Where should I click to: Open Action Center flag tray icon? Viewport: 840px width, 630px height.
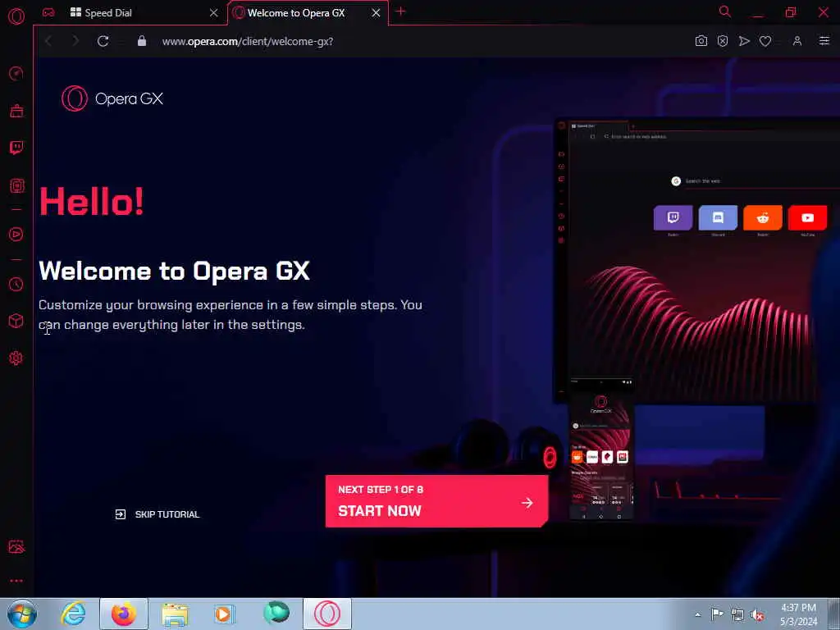coord(717,614)
